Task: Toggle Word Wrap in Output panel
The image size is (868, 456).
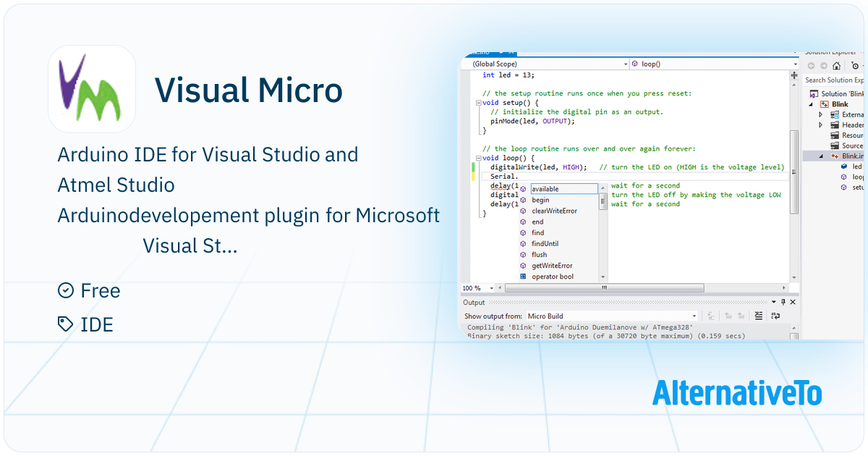Action: (x=775, y=316)
